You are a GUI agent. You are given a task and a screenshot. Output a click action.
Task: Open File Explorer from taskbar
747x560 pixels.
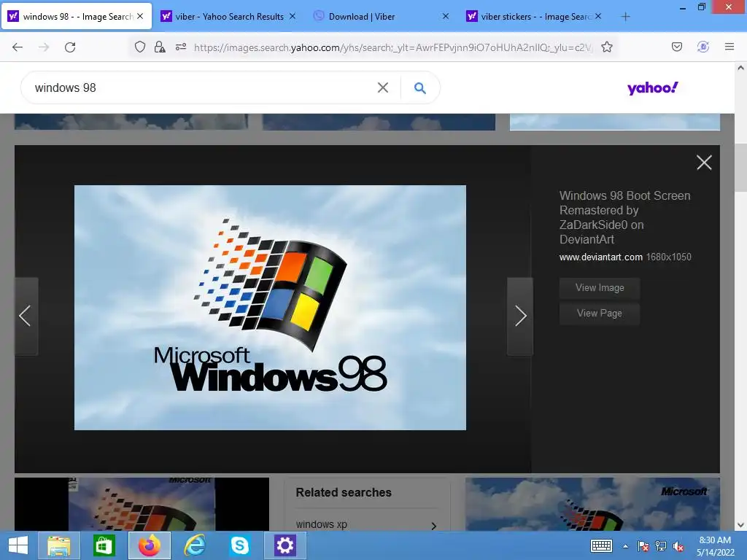click(58, 545)
